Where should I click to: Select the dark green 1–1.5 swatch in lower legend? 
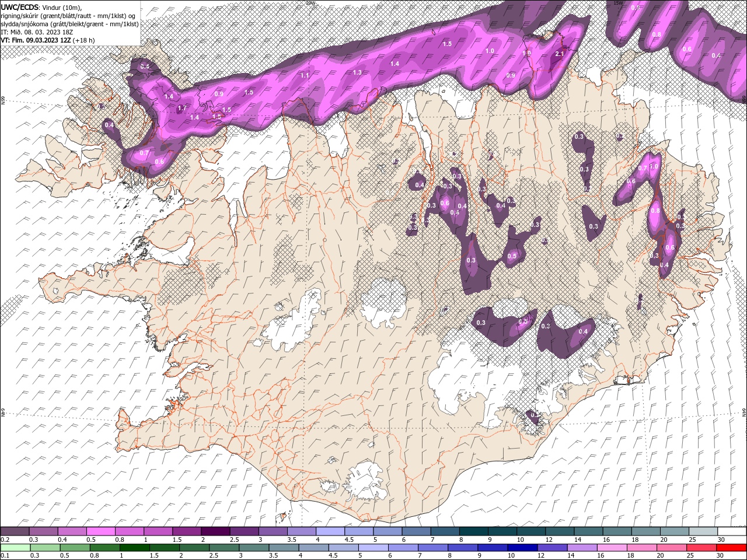point(134,547)
